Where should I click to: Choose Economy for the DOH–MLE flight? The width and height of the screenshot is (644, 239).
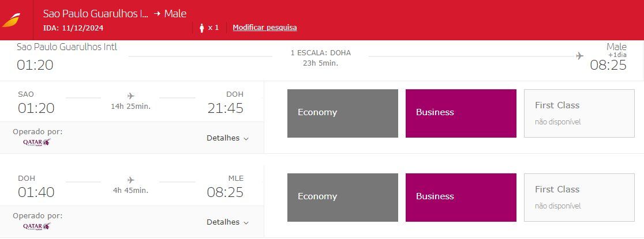(x=342, y=197)
